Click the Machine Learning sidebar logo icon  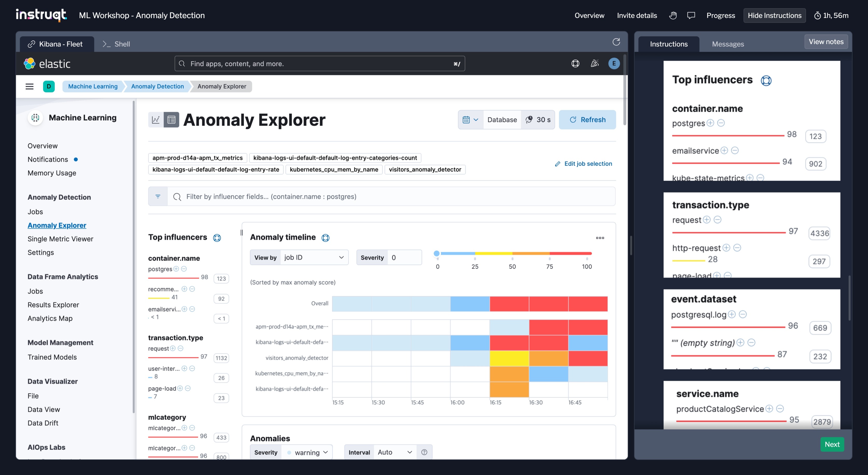pyautogui.click(x=35, y=117)
